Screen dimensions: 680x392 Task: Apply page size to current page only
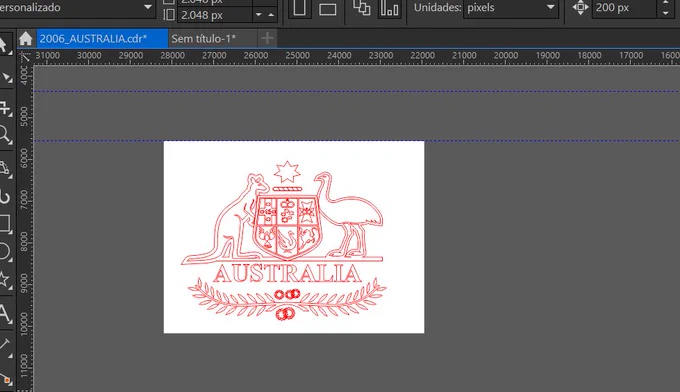(x=389, y=8)
